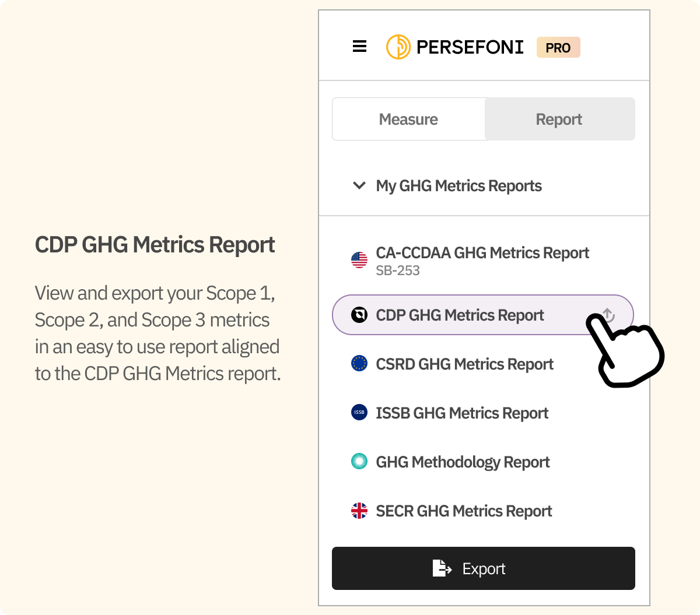Screen dimensions: 700x615
Task: Click the Persefoni logo icon
Action: (x=397, y=47)
